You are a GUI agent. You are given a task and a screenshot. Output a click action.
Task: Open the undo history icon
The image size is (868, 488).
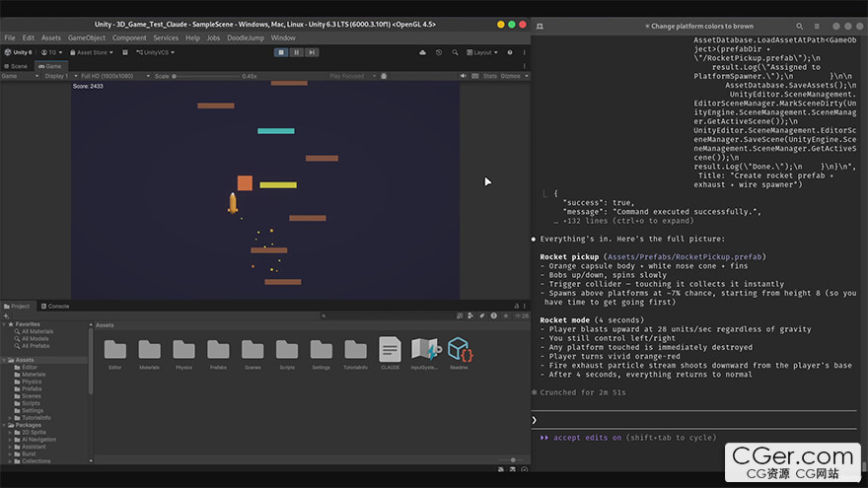coord(438,52)
